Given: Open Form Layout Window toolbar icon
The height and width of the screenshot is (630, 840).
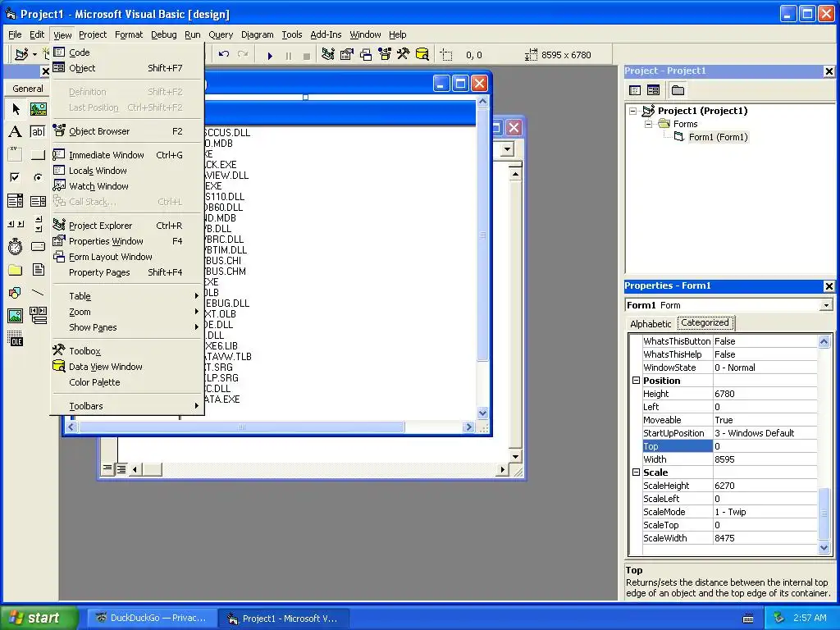Looking at the screenshot, I should [366, 55].
